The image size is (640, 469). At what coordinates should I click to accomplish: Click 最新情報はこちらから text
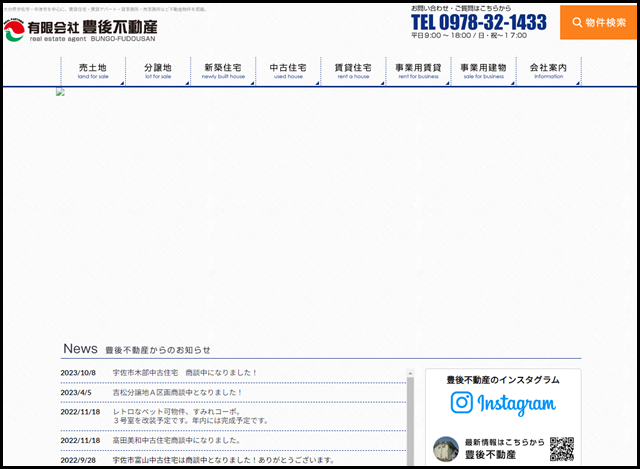pos(504,442)
